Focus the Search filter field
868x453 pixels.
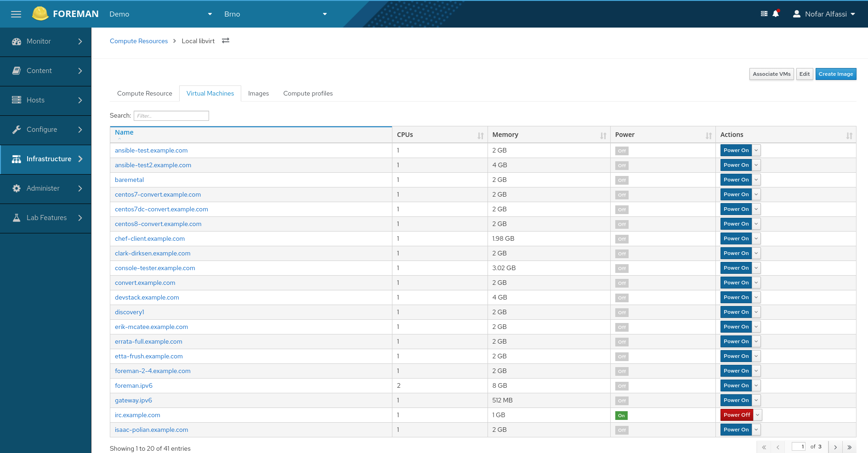point(171,116)
